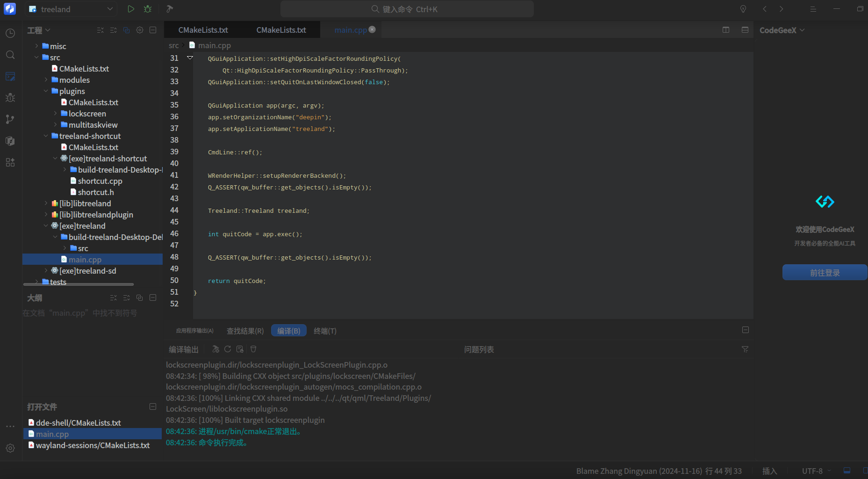868x479 pixels.
Task: Start debugging with the bug icon
Action: click(148, 9)
